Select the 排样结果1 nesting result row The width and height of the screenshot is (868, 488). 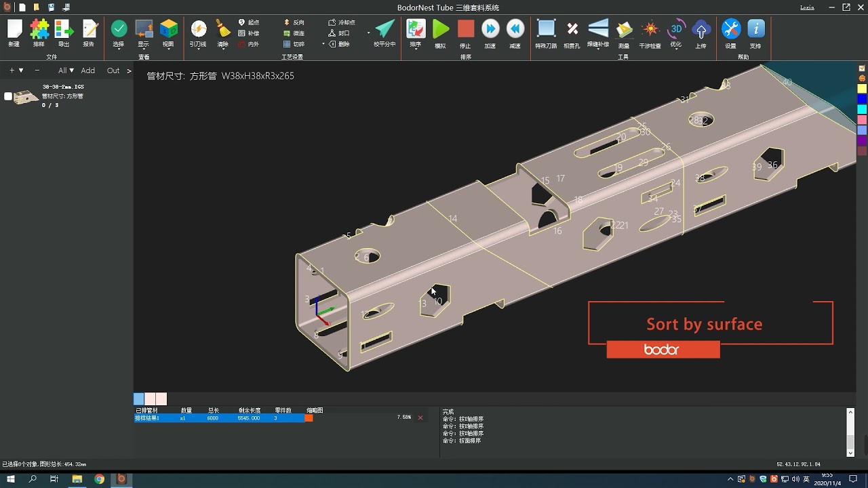click(x=219, y=418)
